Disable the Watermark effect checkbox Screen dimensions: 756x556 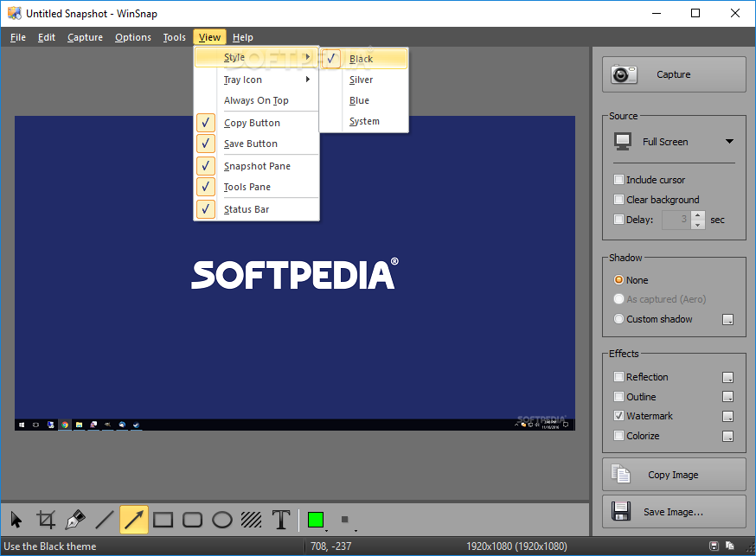pos(618,416)
